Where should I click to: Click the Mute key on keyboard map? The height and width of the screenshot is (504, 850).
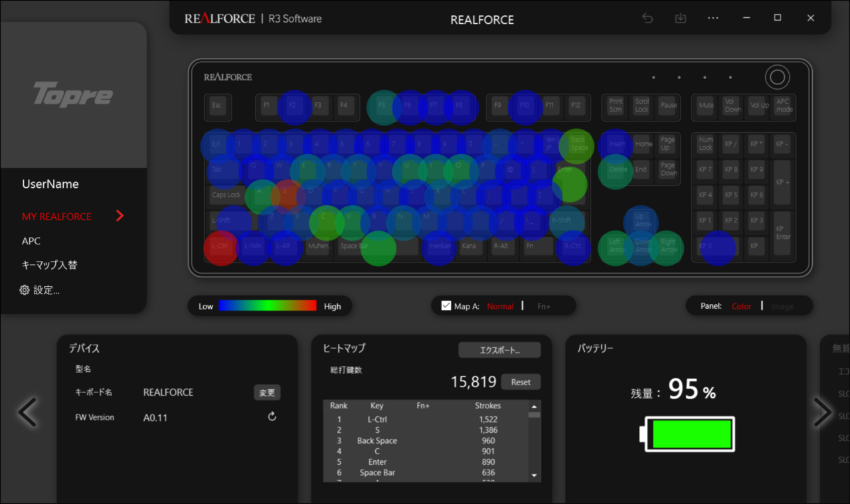[x=706, y=106]
